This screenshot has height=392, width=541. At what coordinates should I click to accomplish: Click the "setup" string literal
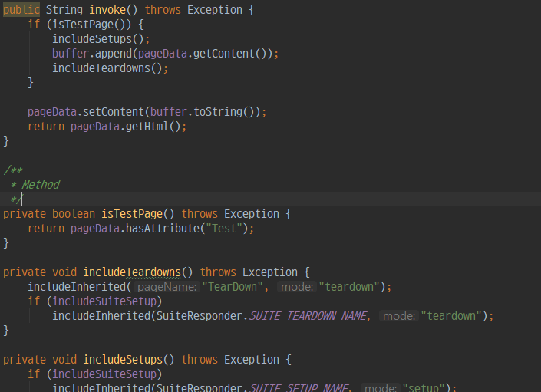pyautogui.click(x=424, y=387)
